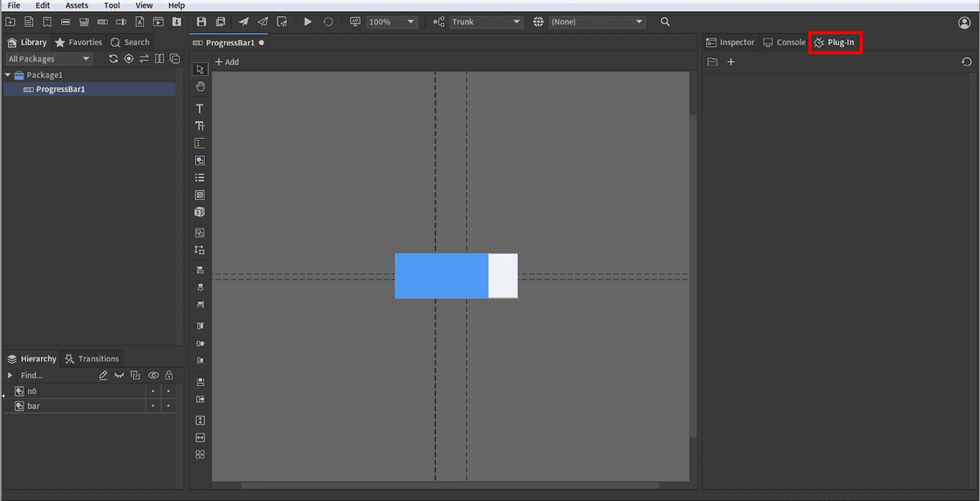
Task: Open the Trunk branch dropdown
Action: 486,22
